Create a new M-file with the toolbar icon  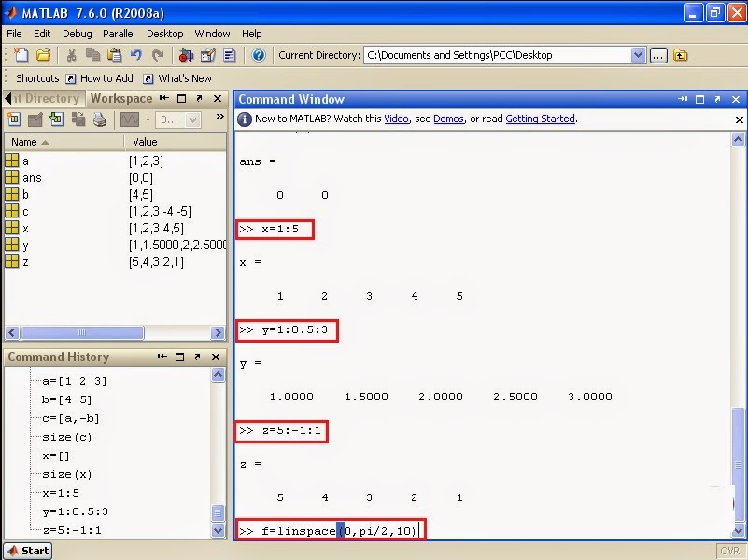pos(20,55)
